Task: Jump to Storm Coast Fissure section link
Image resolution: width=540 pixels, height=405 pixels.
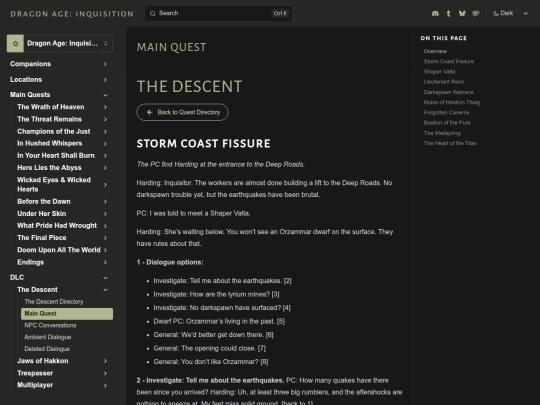Action: click(x=449, y=62)
